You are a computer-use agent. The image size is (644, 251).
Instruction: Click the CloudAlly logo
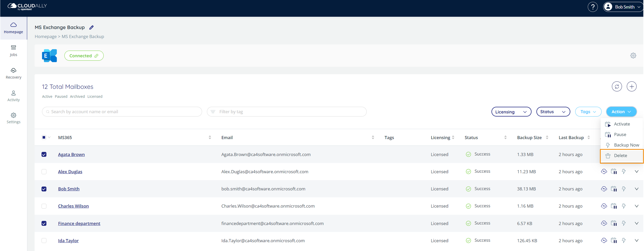click(x=27, y=7)
